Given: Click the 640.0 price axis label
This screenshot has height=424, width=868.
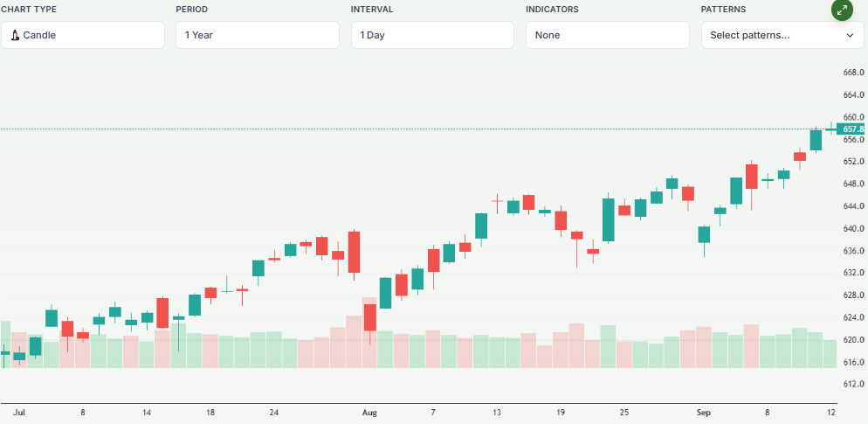Looking at the screenshot, I should pyautogui.click(x=853, y=229).
